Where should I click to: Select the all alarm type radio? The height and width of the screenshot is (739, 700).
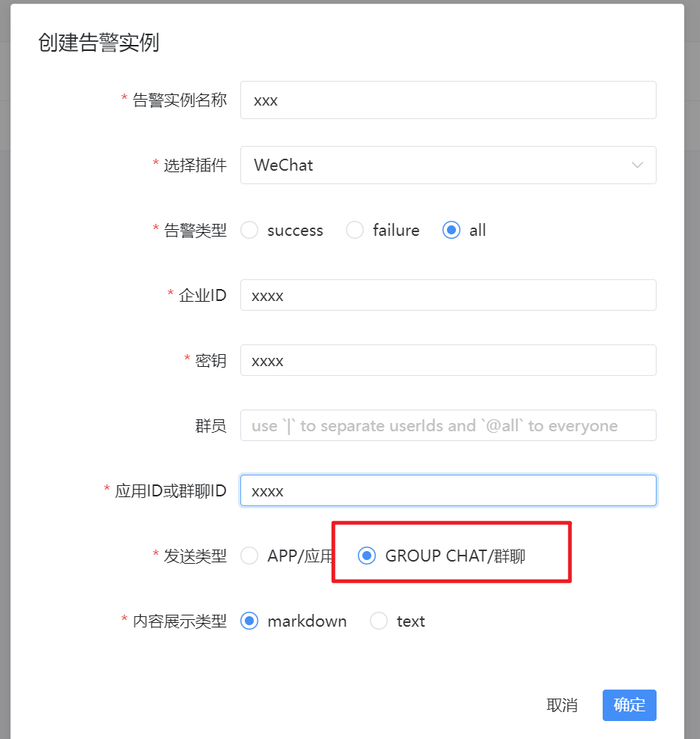[x=451, y=230]
